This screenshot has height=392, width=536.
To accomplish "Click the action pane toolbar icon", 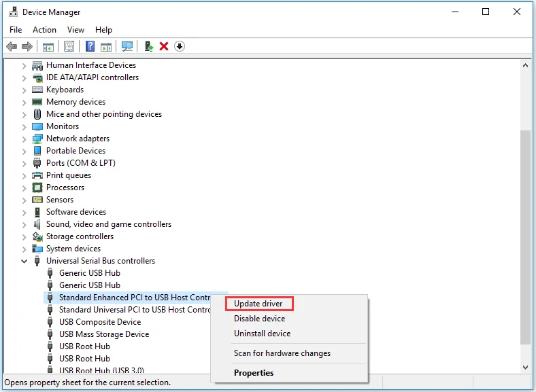I will pos(106,46).
